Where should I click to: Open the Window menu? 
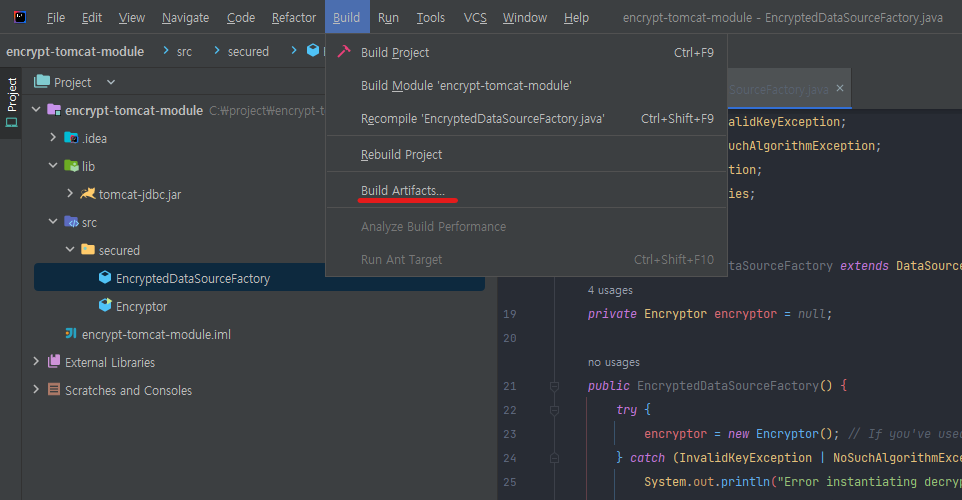525,18
